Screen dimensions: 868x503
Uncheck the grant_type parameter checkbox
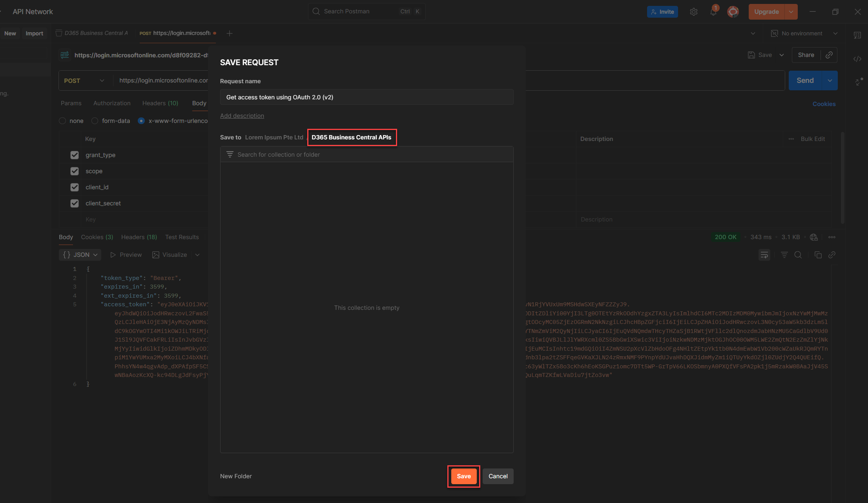[75, 155]
